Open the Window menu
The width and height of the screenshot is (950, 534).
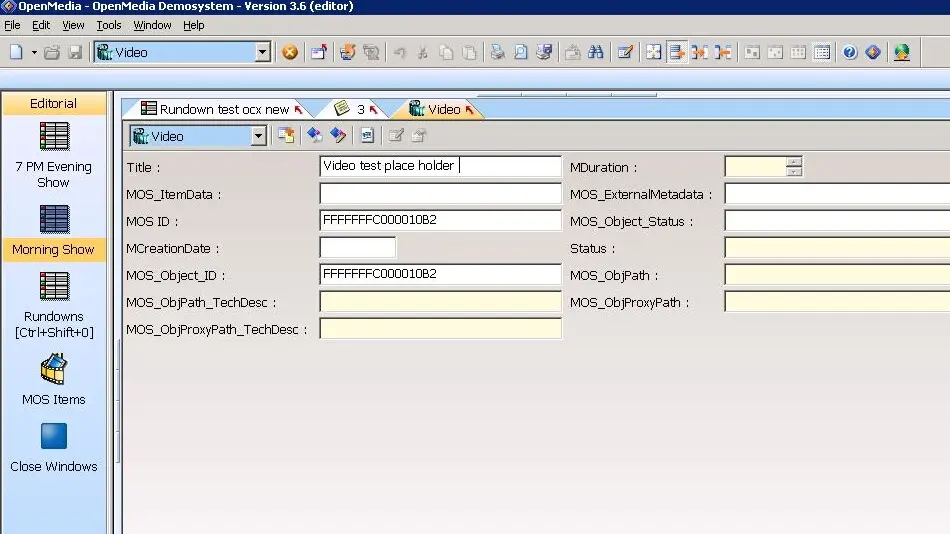point(152,25)
